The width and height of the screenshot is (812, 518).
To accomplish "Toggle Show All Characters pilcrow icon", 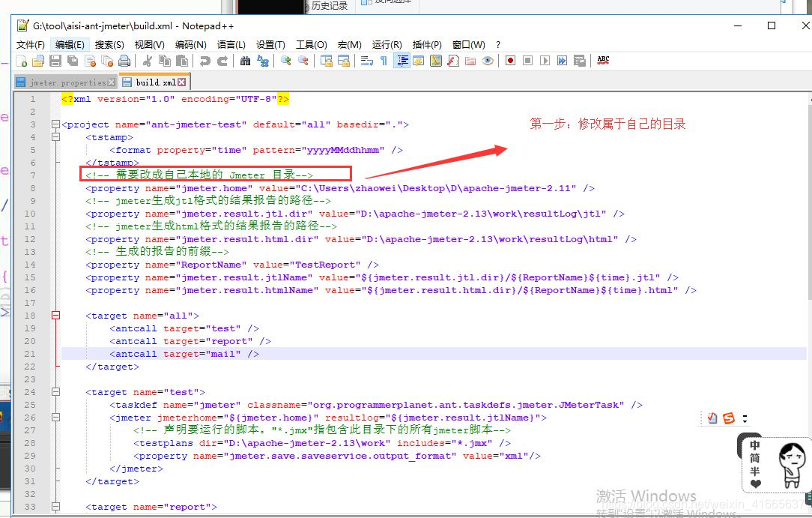I will (384, 61).
